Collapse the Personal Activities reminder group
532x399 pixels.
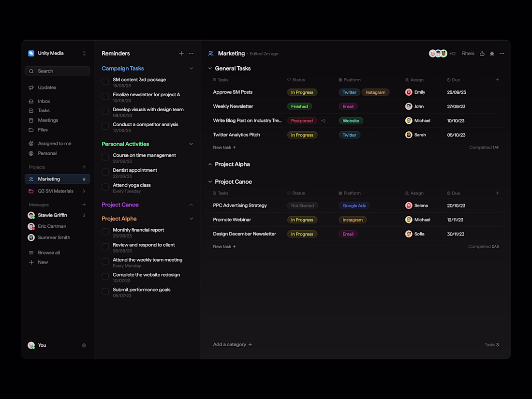[191, 144]
